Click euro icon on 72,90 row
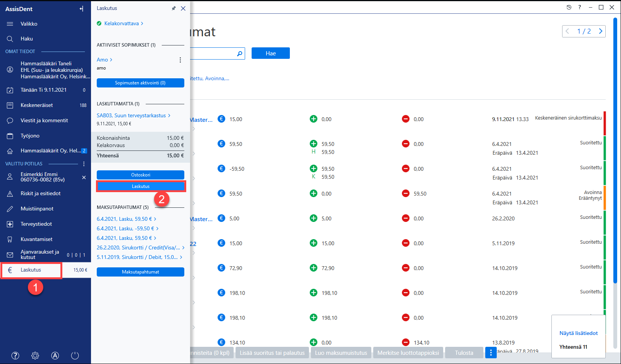This screenshot has width=621, height=364. tap(221, 268)
